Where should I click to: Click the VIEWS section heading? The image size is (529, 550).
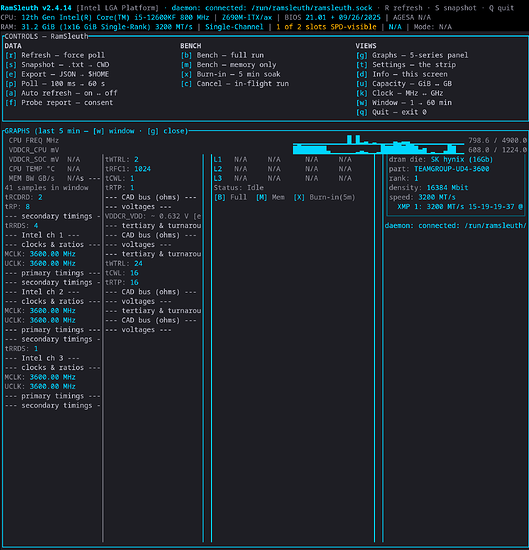[x=366, y=46]
